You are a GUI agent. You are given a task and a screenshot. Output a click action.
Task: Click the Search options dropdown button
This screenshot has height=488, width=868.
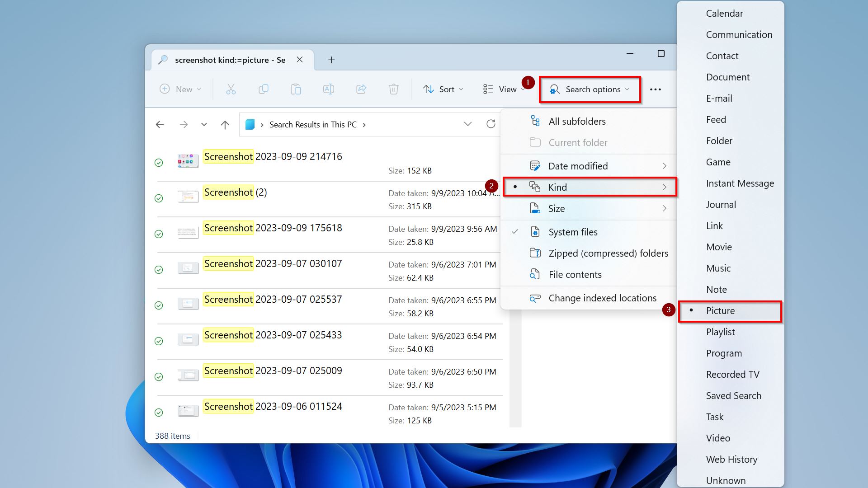(590, 89)
